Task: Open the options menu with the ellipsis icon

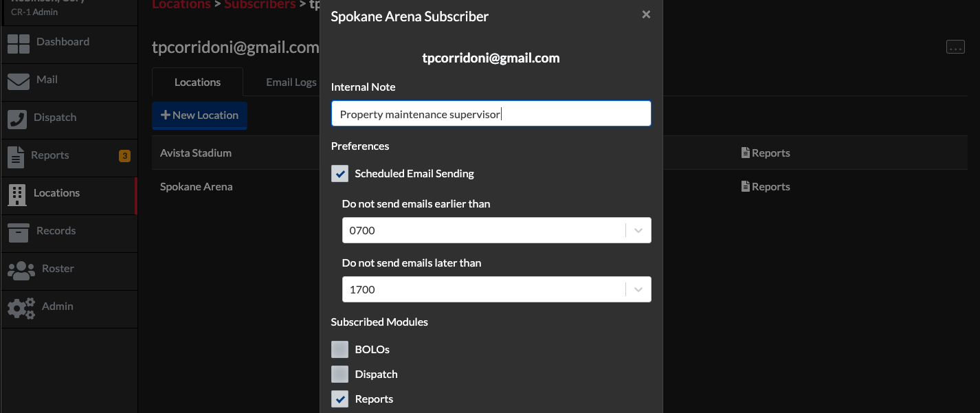Action: click(x=956, y=45)
